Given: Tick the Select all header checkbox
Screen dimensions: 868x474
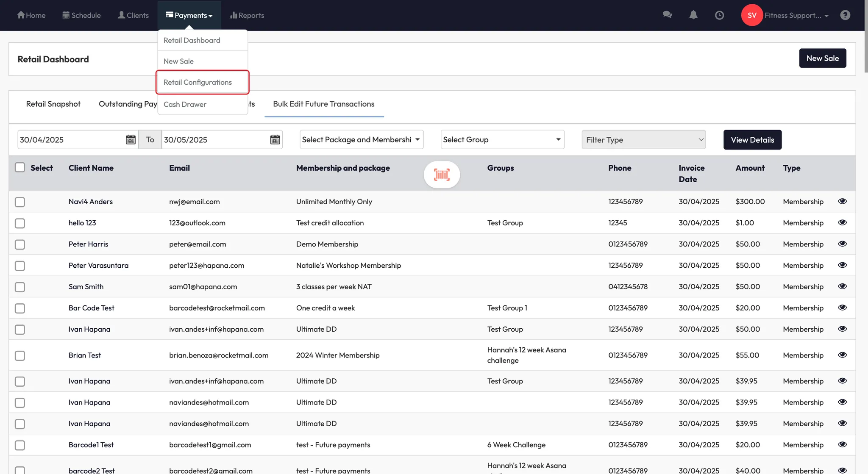Looking at the screenshot, I should point(20,167).
